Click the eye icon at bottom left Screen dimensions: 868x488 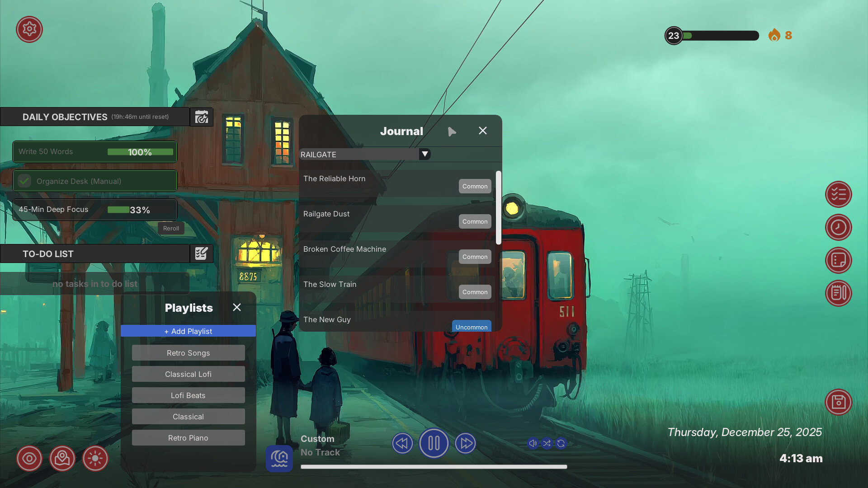(x=29, y=458)
